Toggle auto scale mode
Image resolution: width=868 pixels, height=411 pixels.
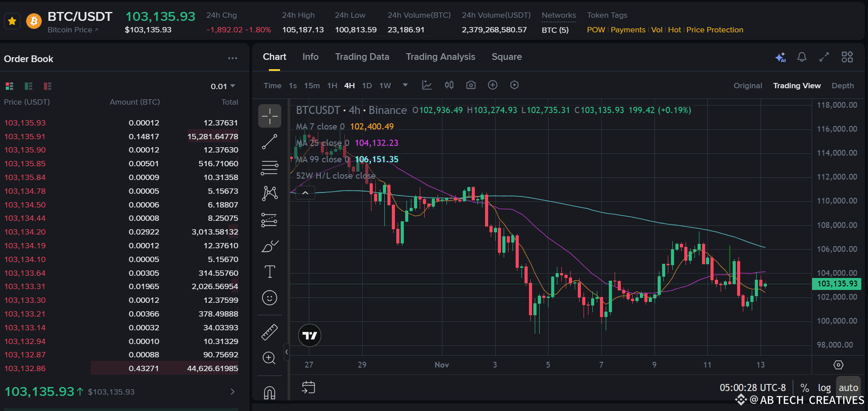(848, 387)
